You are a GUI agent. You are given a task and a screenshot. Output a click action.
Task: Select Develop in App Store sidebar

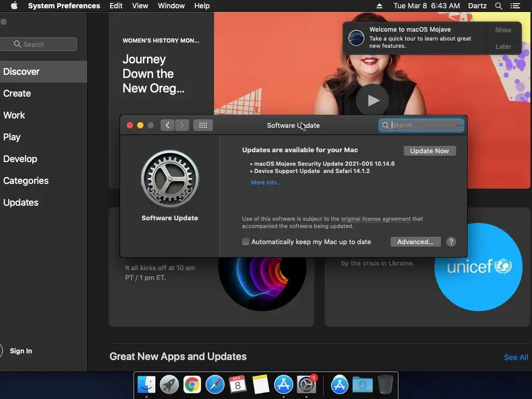click(44, 159)
